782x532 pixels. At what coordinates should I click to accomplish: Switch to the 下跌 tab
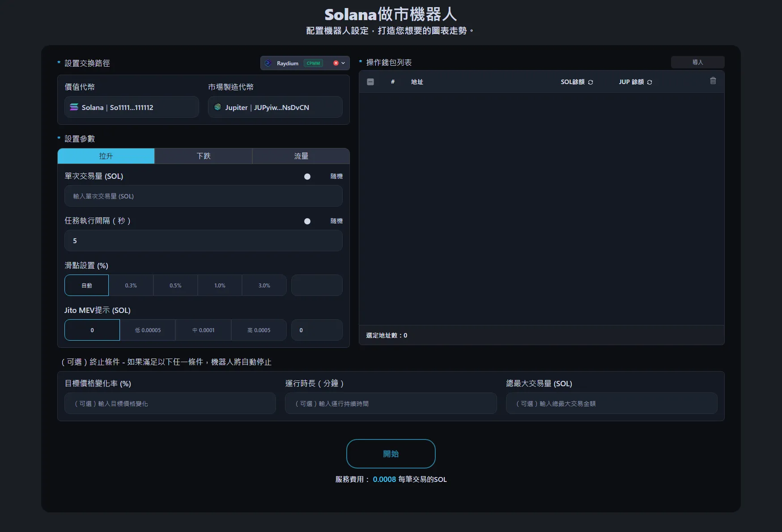[x=204, y=156]
